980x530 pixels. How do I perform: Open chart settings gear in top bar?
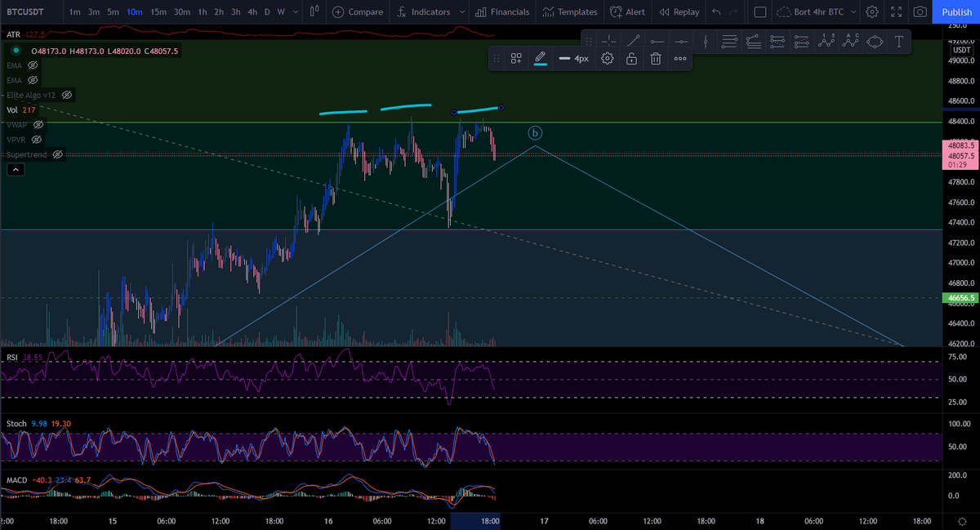pyautogui.click(x=872, y=11)
